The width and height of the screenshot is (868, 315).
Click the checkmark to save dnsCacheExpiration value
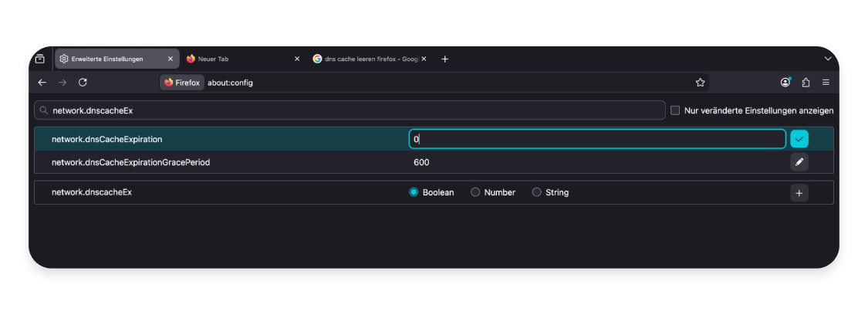(x=799, y=139)
